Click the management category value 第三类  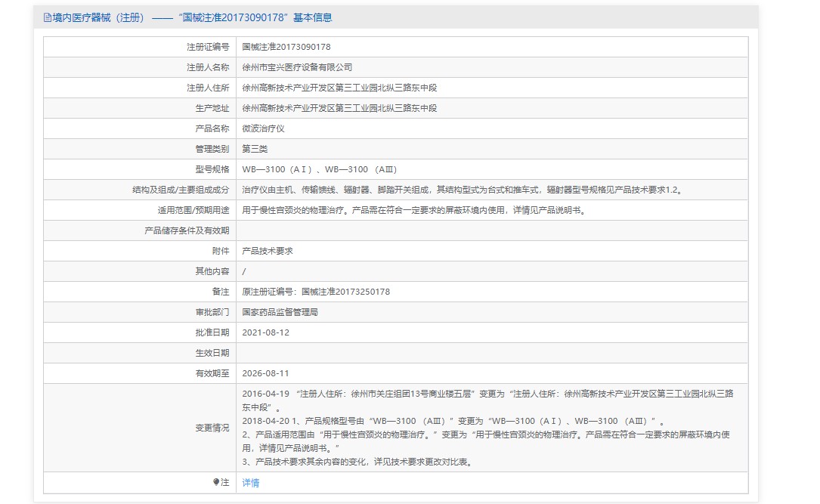(255, 149)
